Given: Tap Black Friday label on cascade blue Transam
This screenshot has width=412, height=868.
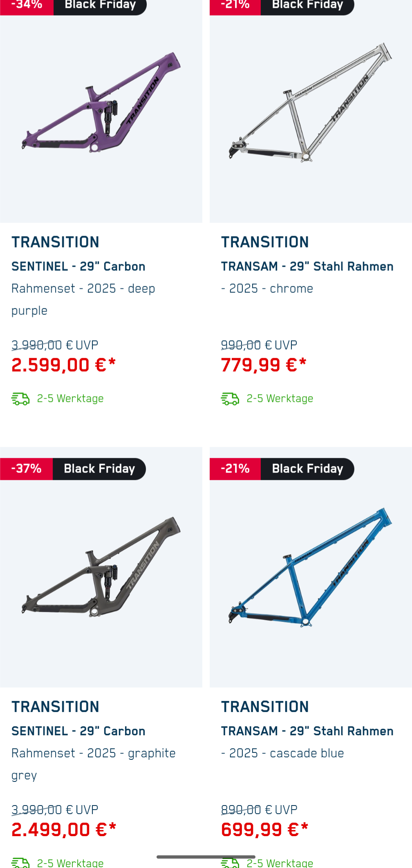Looking at the screenshot, I should click(x=307, y=469).
